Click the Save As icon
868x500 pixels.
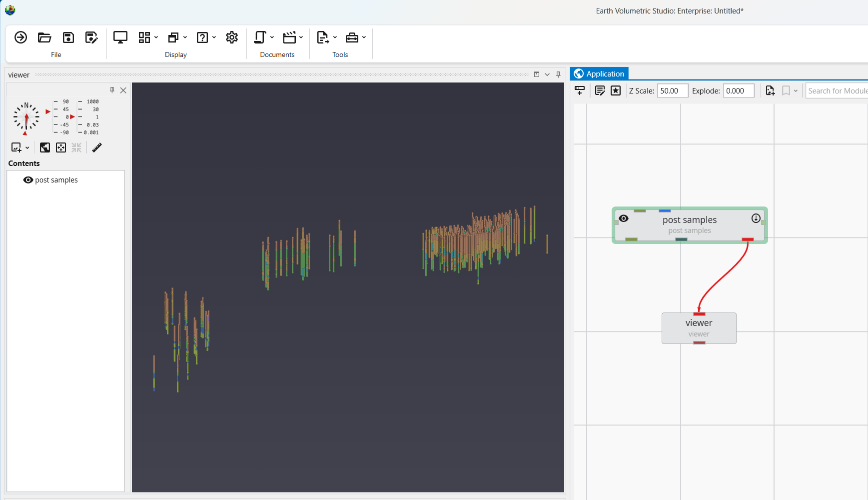tap(91, 37)
